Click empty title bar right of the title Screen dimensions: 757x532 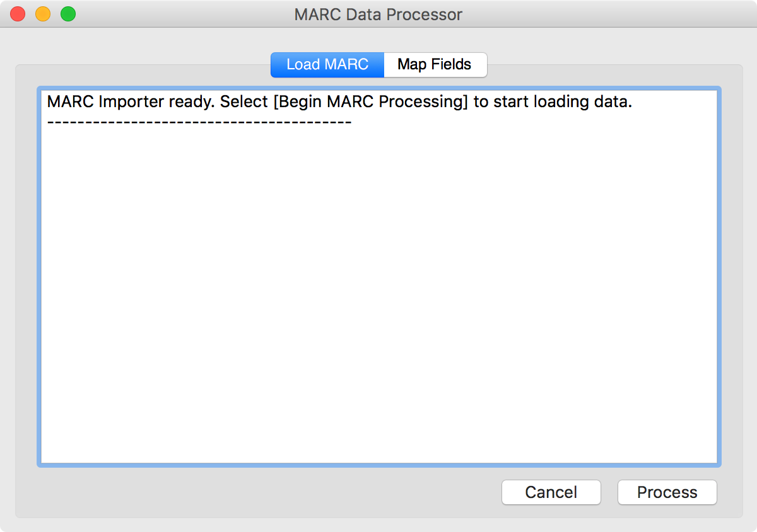coord(606,14)
